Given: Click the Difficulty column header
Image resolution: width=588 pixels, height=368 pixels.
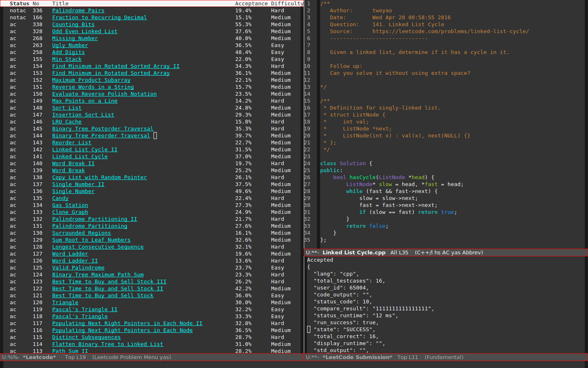Looking at the screenshot, I should [287, 4].
